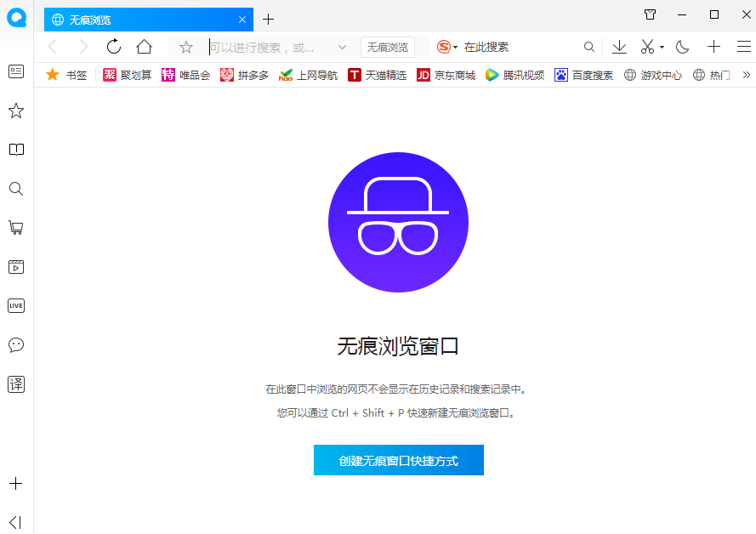Open the reading list book icon

tap(15, 150)
